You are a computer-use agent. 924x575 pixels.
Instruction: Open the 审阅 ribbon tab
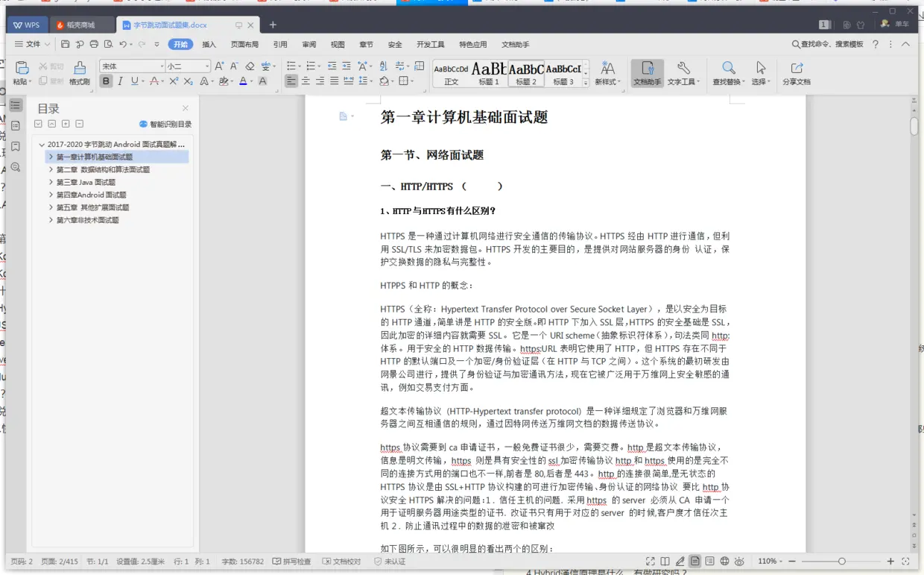coord(309,45)
